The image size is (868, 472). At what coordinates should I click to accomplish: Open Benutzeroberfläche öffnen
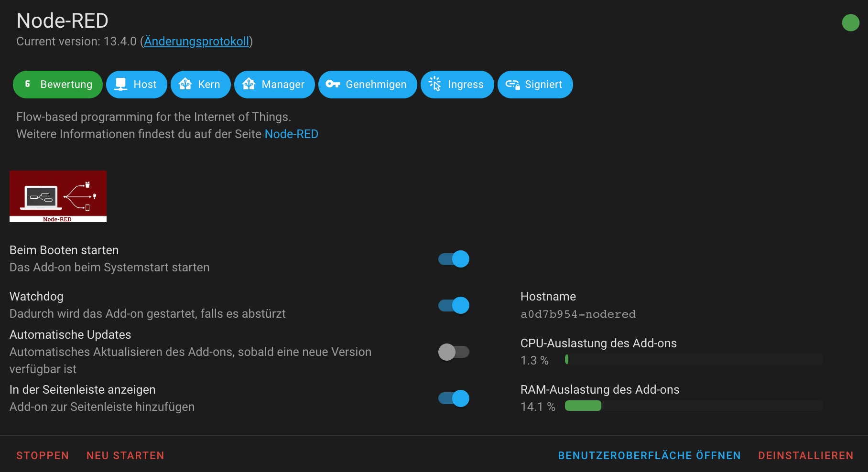coord(649,455)
